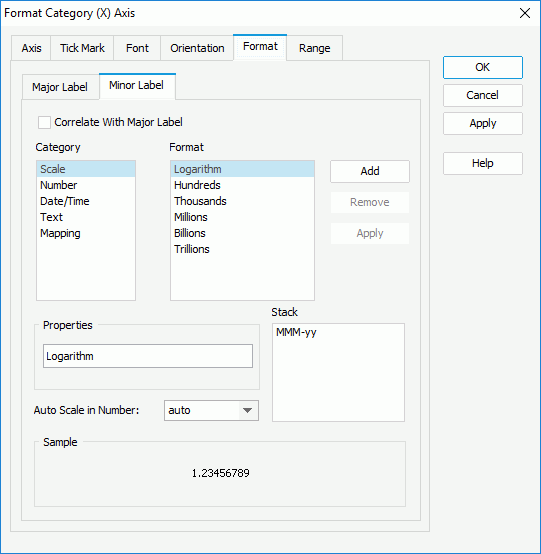Click the Cancel button
Viewport: 541px width, 554px height.
tap(483, 95)
